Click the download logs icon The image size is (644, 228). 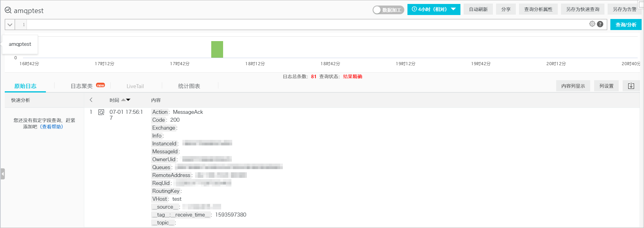[631, 86]
